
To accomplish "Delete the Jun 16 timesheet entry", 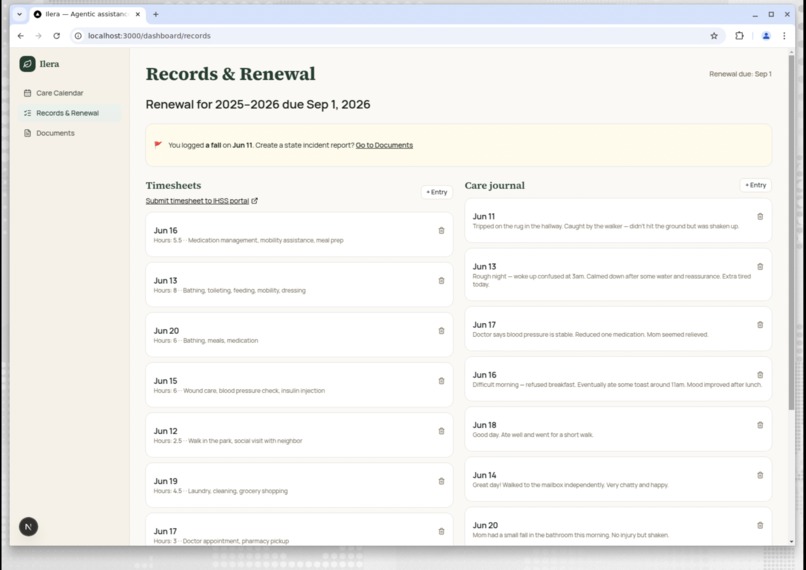I will (x=441, y=231).
